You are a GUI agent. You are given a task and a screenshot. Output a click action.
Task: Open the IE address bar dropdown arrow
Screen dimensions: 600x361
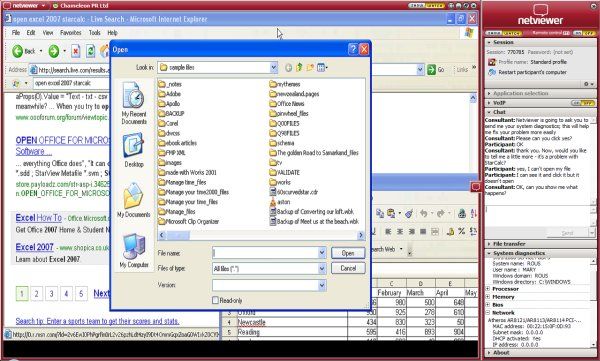pyautogui.click(x=420, y=70)
